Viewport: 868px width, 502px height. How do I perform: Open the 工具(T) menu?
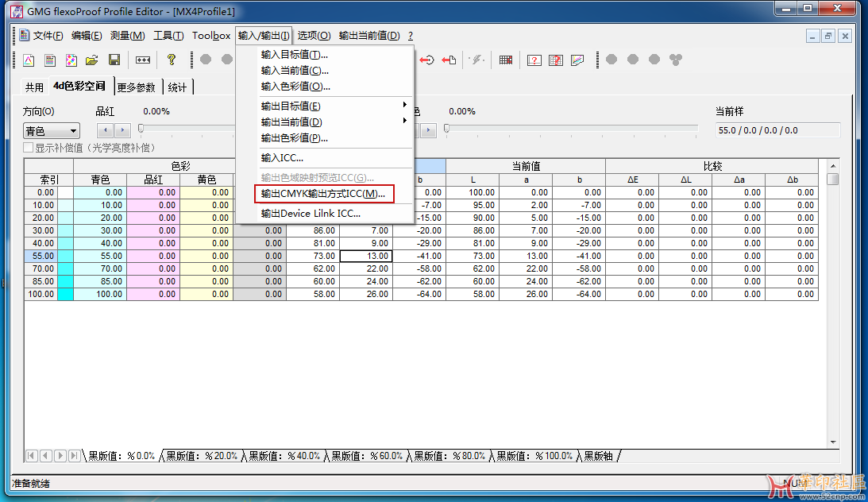pyautogui.click(x=168, y=36)
